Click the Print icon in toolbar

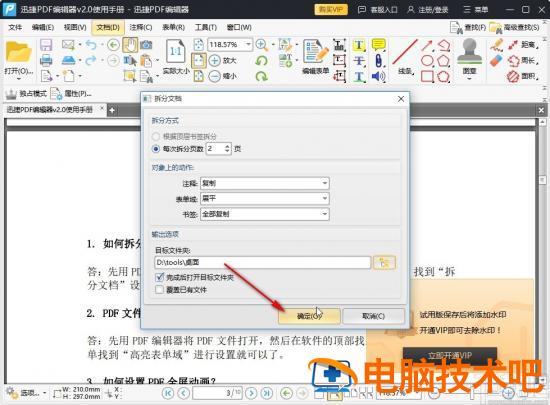pos(46,61)
